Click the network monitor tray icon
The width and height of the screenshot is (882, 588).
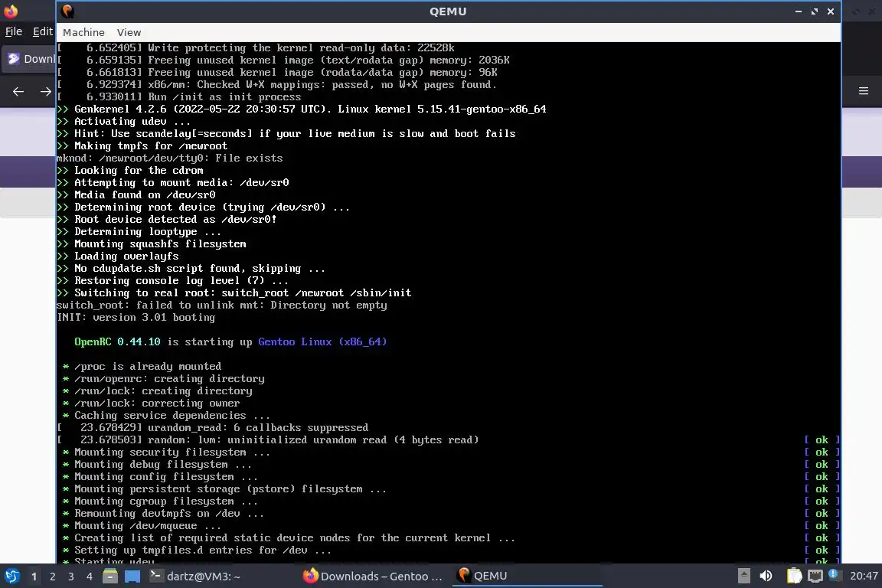(x=815, y=576)
